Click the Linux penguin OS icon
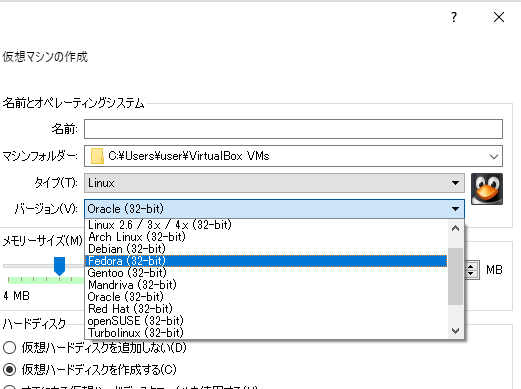 click(487, 189)
